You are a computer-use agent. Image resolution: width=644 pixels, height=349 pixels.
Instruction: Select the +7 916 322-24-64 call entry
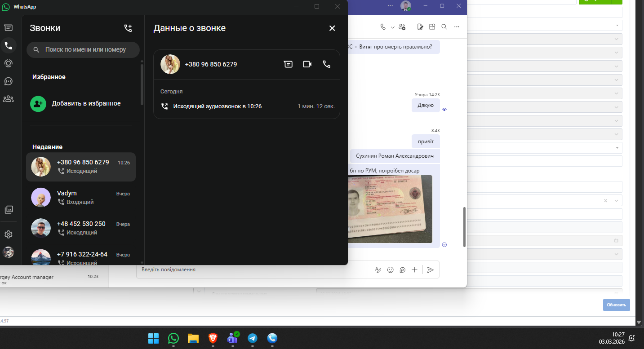81,256
